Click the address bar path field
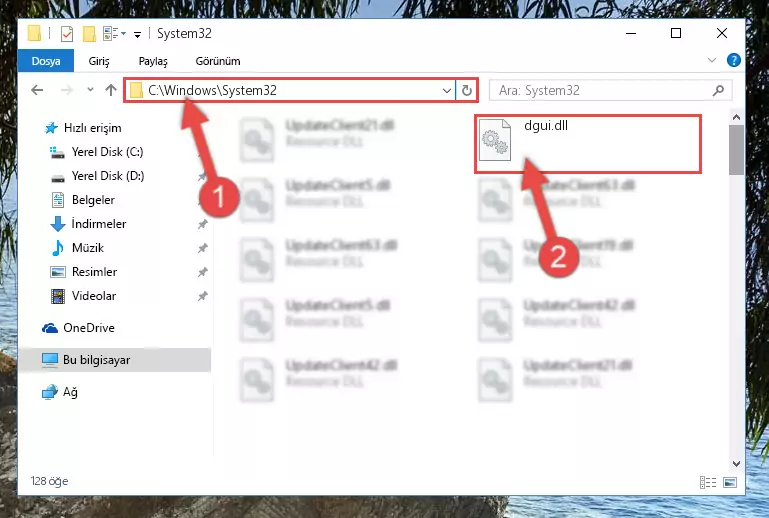The height and width of the screenshot is (518, 769). point(289,90)
